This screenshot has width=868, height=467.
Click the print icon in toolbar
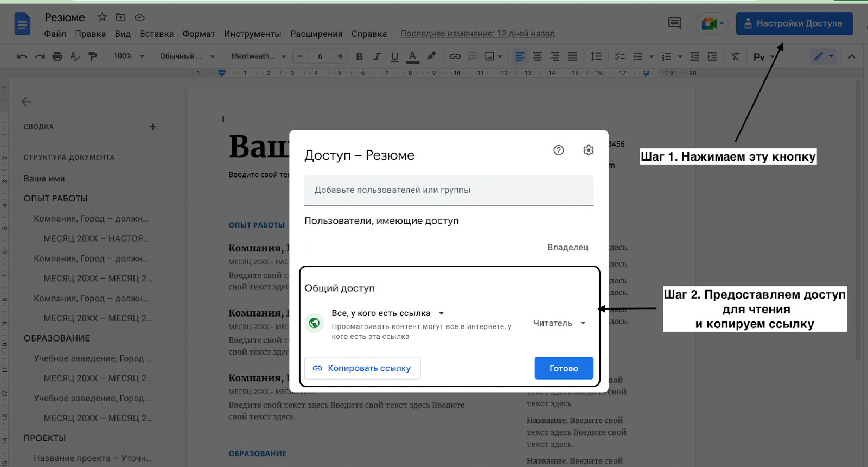click(57, 56)
